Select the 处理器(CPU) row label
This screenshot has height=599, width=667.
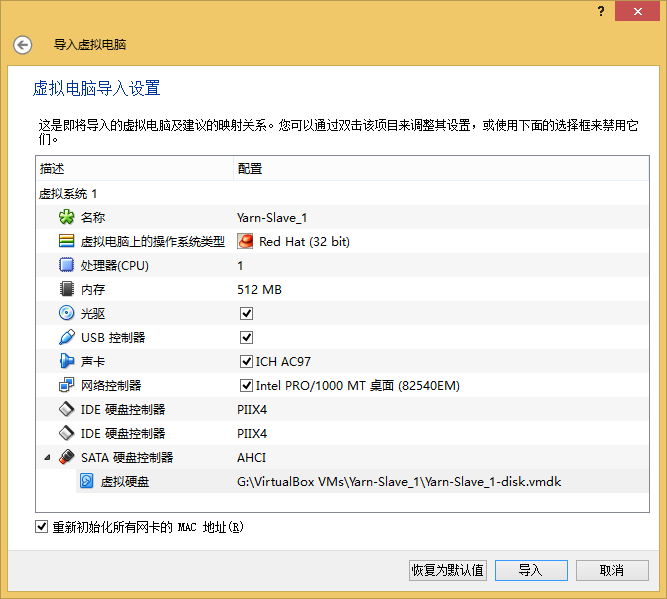tap(115, 266)
